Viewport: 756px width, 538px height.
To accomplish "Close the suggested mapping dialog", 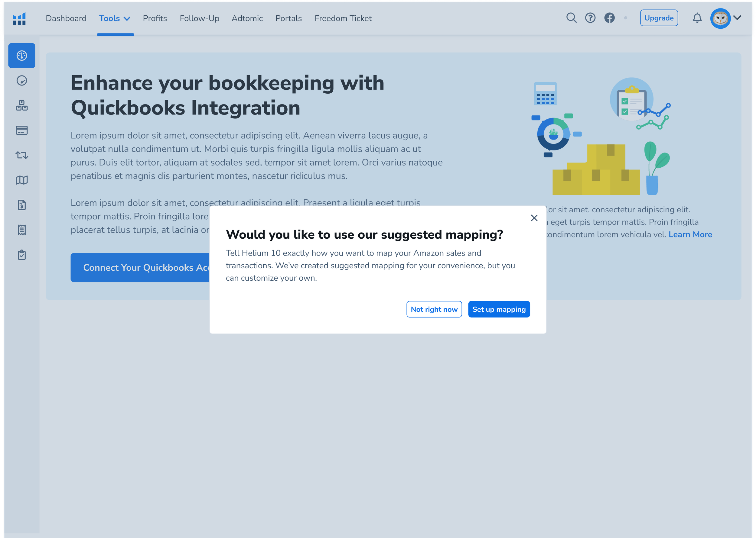I will [534, 218].
